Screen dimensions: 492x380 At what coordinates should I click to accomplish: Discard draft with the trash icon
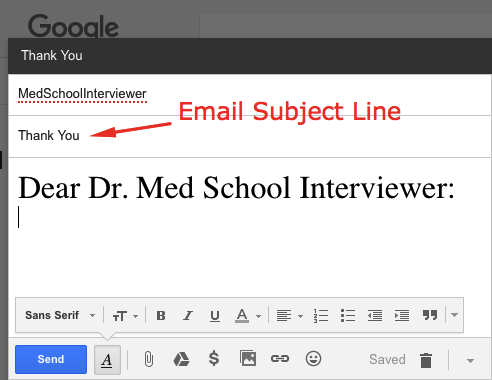click(426, 360)
